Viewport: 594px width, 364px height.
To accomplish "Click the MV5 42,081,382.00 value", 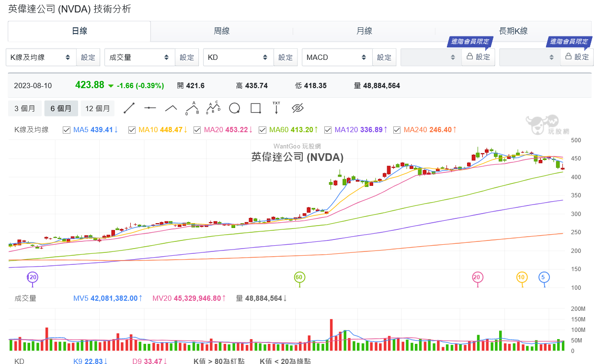I will pyautogui.click(x=108, y=298).
